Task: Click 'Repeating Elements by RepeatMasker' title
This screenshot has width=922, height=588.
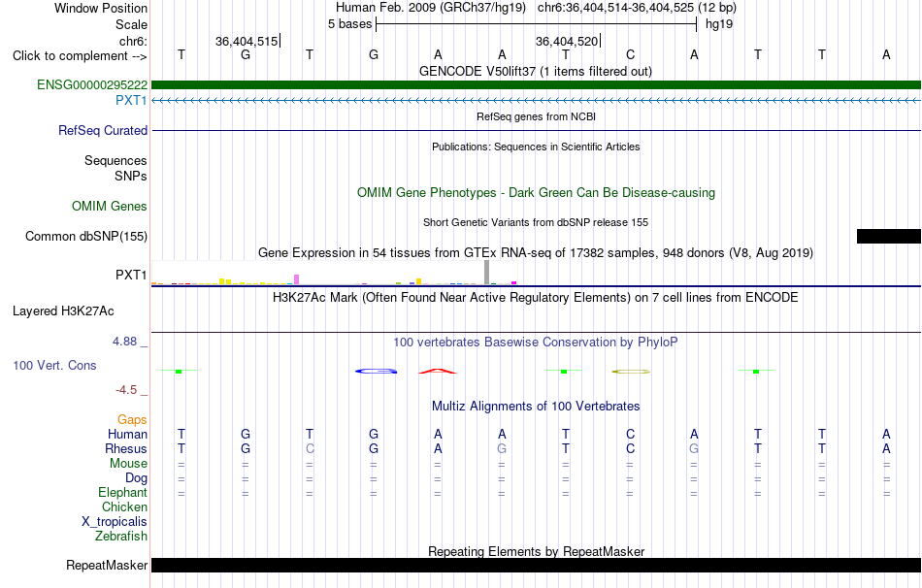Action: (536, 551)
